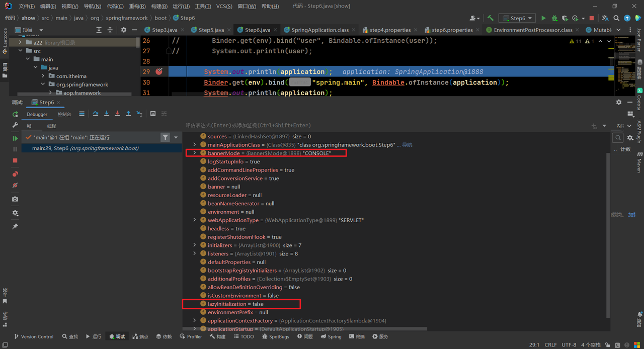Expand the webApplicationType variable

[195, 220]
